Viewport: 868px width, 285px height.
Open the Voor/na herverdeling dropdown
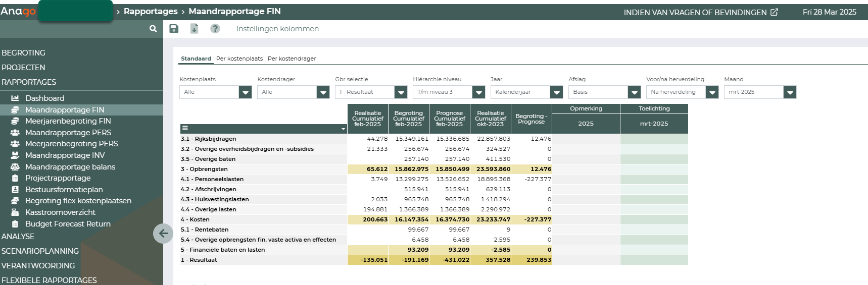pos(682,92)
